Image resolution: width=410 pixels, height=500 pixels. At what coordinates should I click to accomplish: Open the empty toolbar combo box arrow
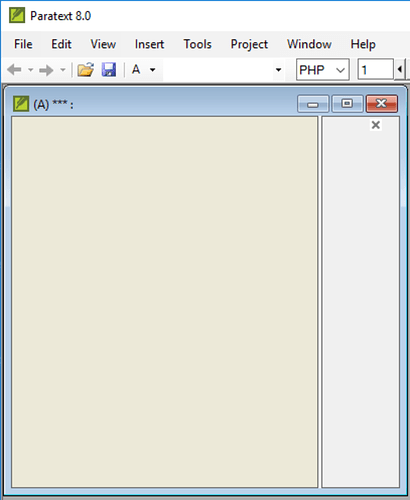pos(278,70)
